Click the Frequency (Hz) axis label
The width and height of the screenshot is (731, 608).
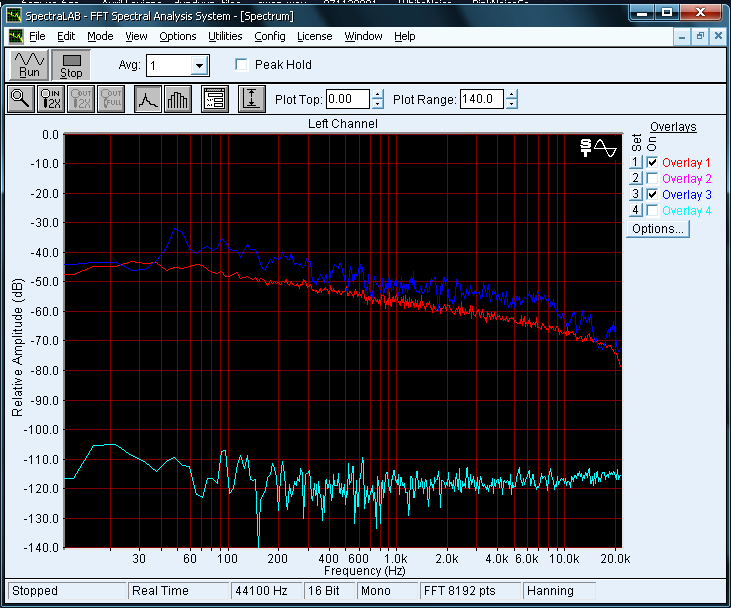point(365,571)
